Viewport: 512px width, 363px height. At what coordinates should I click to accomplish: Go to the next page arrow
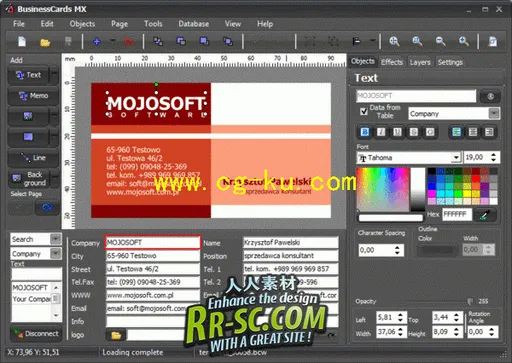[47, 208]
